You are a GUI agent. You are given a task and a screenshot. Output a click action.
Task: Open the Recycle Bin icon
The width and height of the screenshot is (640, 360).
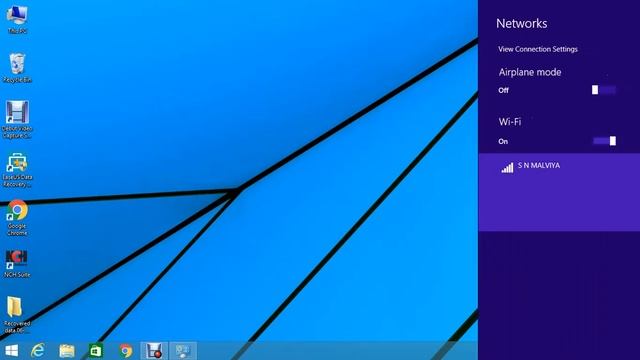(x=17, y=68)
